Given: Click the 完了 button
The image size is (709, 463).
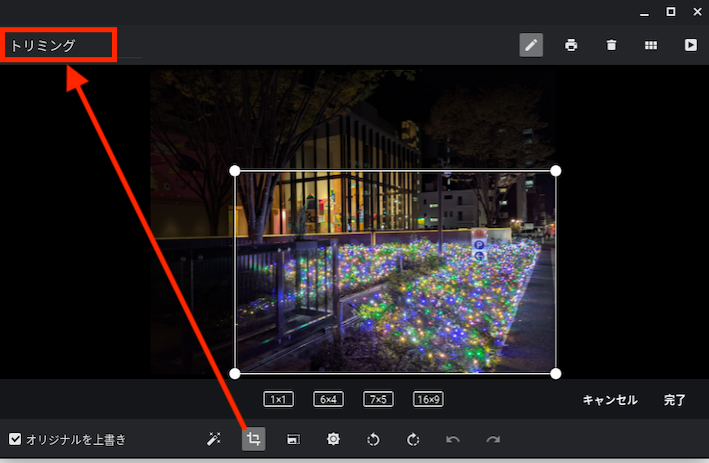Looking at the screenshot, I should (x=675, y=400).
